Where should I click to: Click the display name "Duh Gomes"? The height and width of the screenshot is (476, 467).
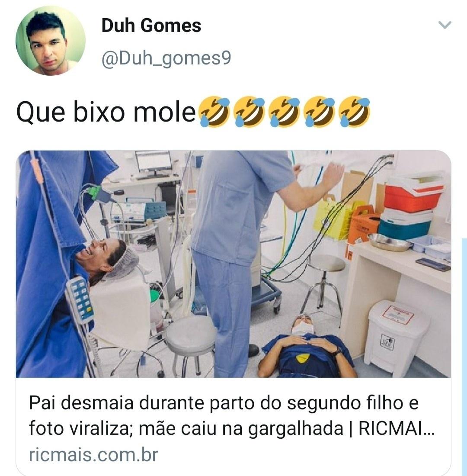coord(151,25)
